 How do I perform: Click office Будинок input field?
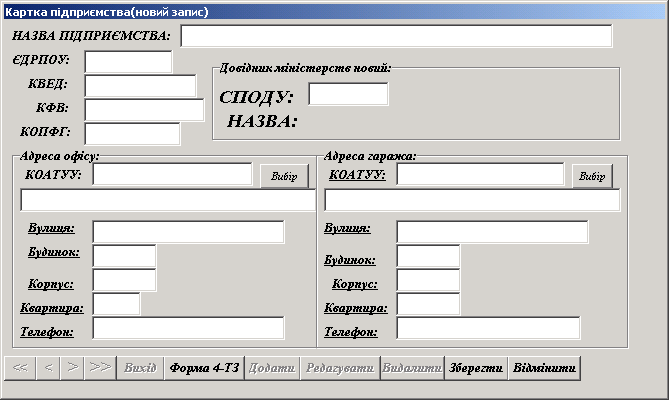click(x=124, y=256)
